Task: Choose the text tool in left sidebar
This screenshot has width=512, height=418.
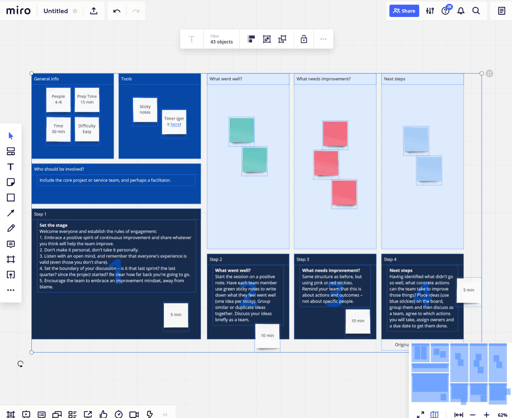Action: pyautogui.click(x=11, y=167)
